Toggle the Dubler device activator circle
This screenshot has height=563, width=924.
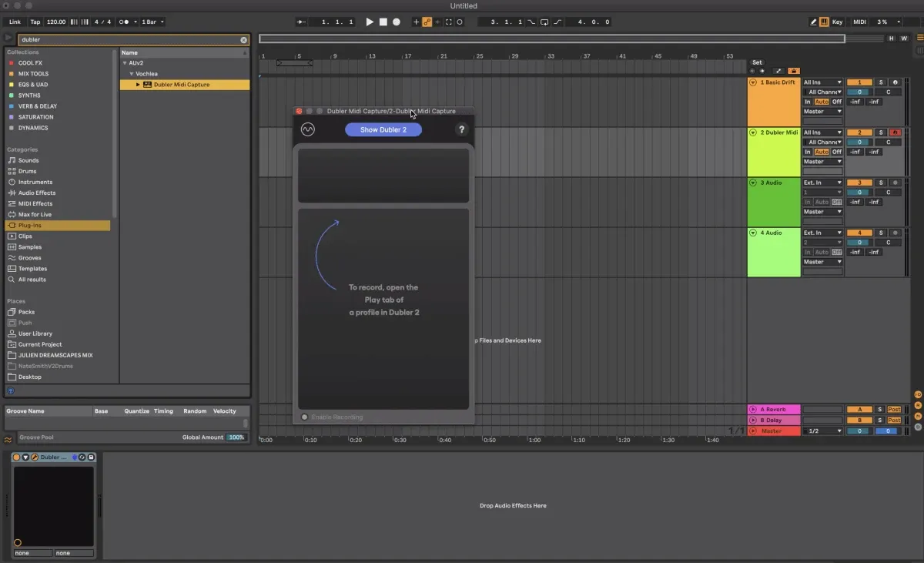pyautogui.click(x=16, y=457)
